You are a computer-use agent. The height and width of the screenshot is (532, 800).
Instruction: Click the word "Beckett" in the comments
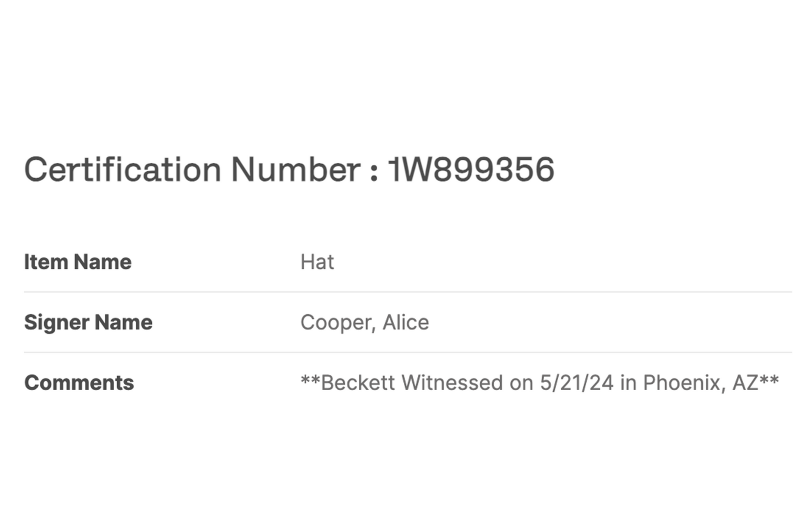coord(358,382)
